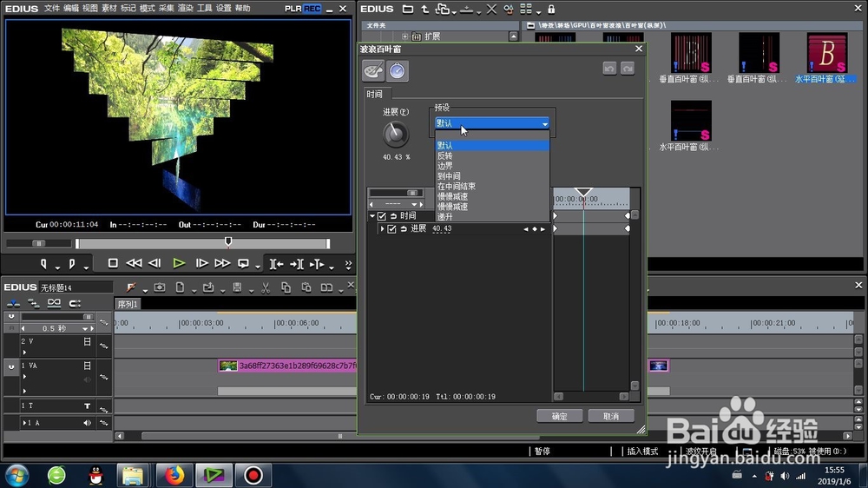Copy the selected clip
The image size is (868, 488).
click(x=286, y=287)
